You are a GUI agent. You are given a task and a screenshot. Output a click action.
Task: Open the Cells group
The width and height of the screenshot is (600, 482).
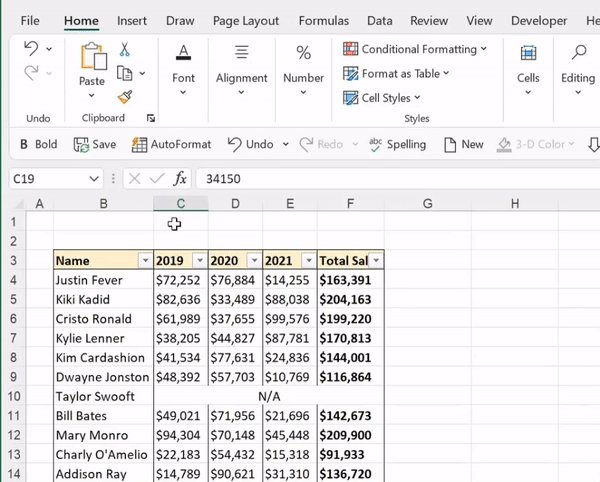tap(528, 70)
